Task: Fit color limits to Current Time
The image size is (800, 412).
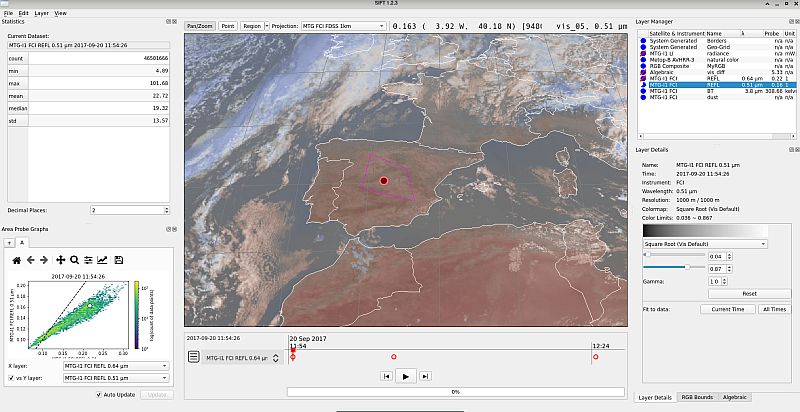Action: coord(728,310)
